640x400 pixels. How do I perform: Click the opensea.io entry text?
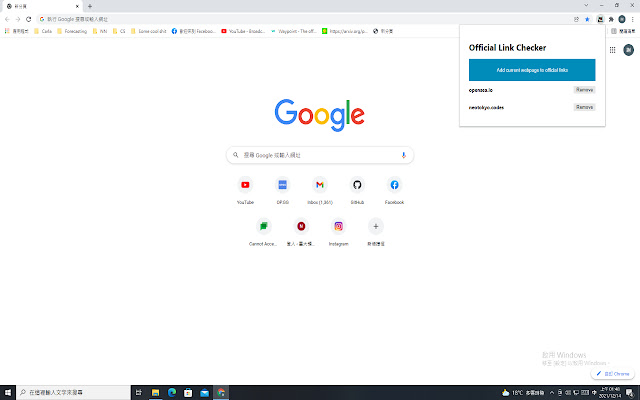click(x=480, y=90)
